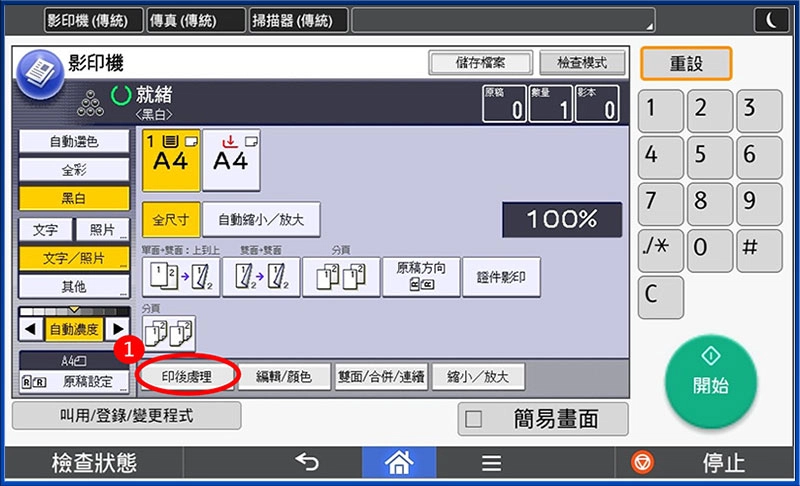Tap keypad number 6
Viewport: 800px width, 486px height.
tap(759, 157)
